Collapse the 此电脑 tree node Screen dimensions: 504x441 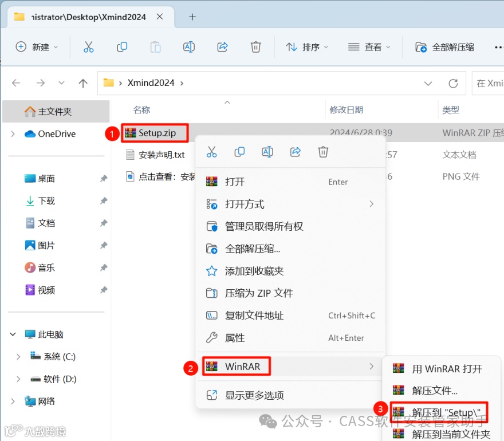click(13, 334)
